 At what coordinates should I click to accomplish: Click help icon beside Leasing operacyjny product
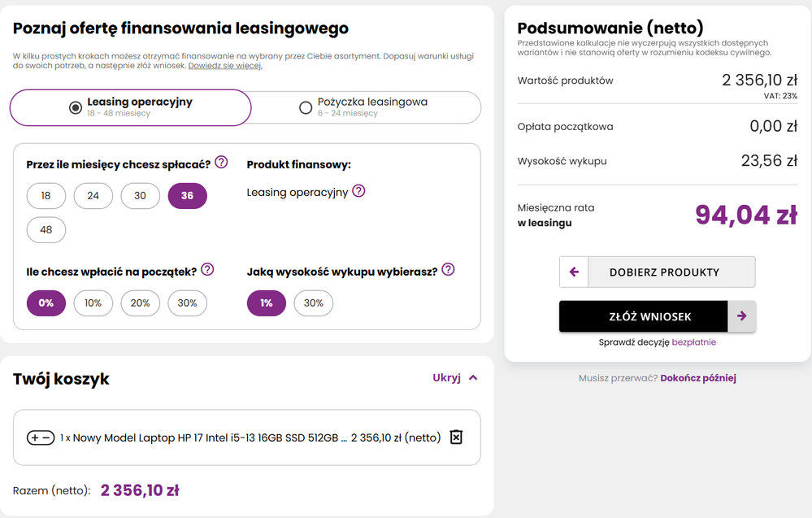pyautogui.click(x=358, y=191)
